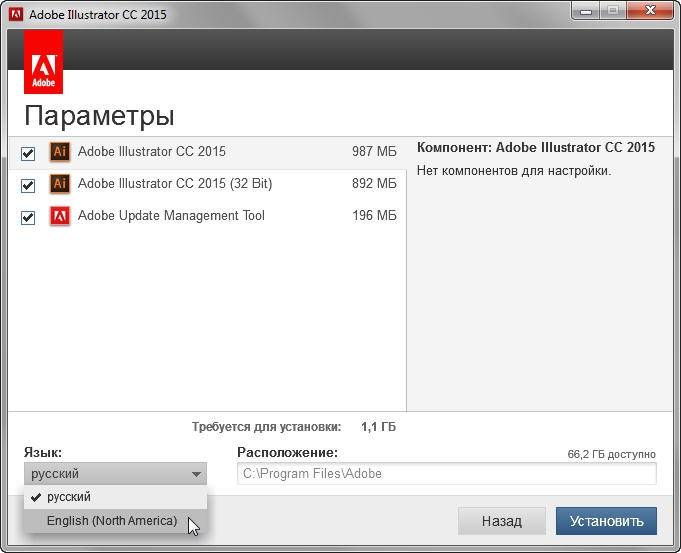Click the 892 МБ size value
This screenshot has height=553, width=681.
pyautogui.click(x=374, y=183)
